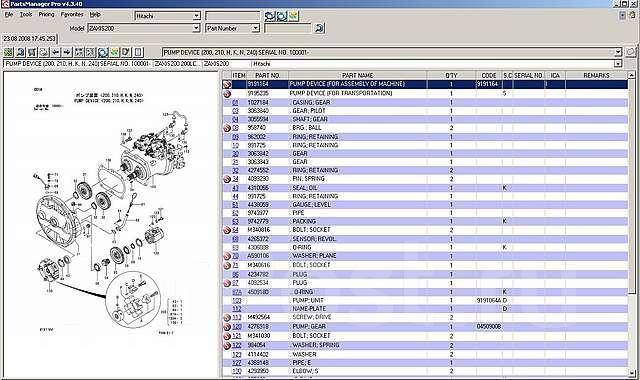Click item link 01 for CASING; GEAR
This screenshot has width=640, height=380.
235,102
